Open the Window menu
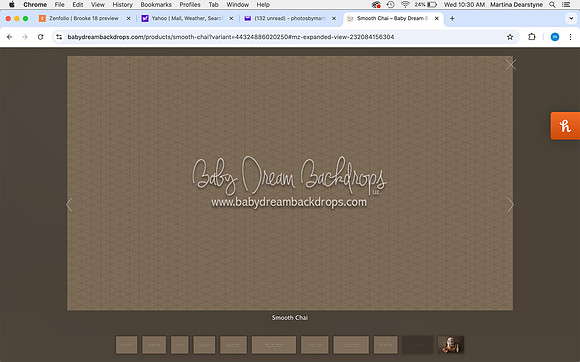This screenshot has height=362, width=580. pyautogui.click(x=237, y=4)
